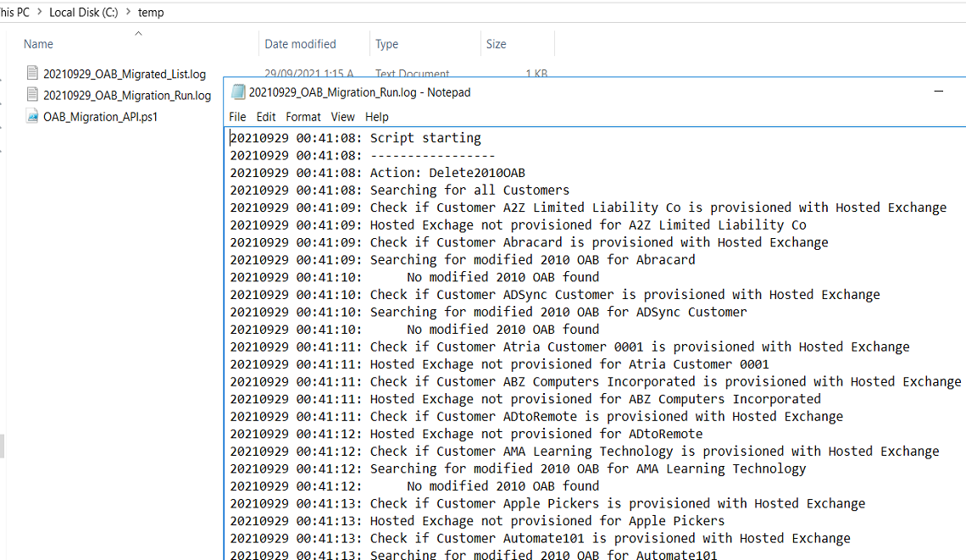Click the 20210929_OAB_Migration_Run.log file icon in Explorer
Image resolution: width=966 pixels, height=560 pixels.
pyautogui.click(x=32, y=95)
